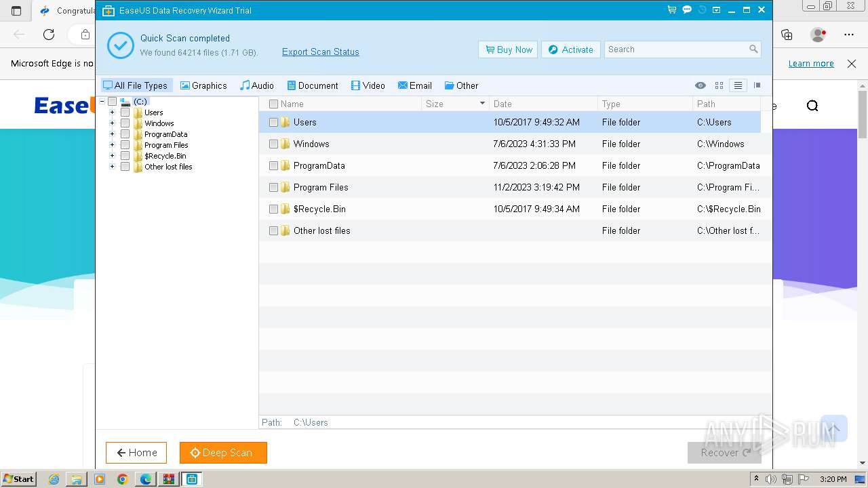Expand the Other lost files tree node
This screenshot has height=488, width=868.
pyautogui.click(x=112, y=167)
